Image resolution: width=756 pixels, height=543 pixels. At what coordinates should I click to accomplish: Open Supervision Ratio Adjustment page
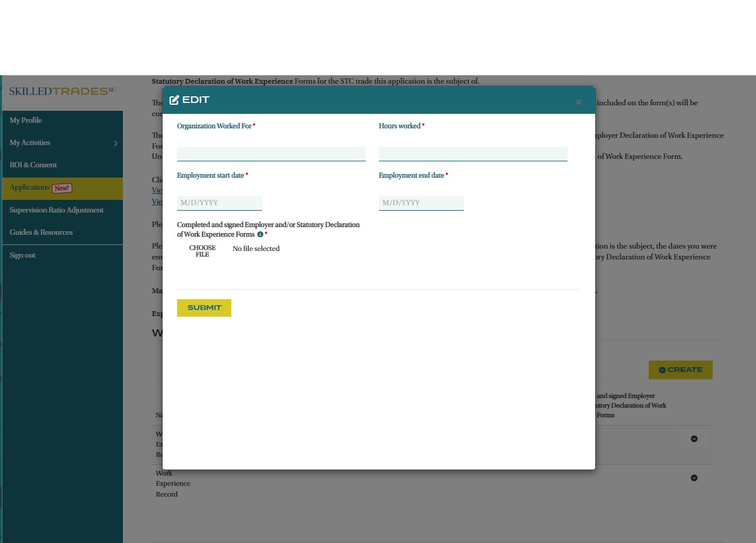coord(57,210)
